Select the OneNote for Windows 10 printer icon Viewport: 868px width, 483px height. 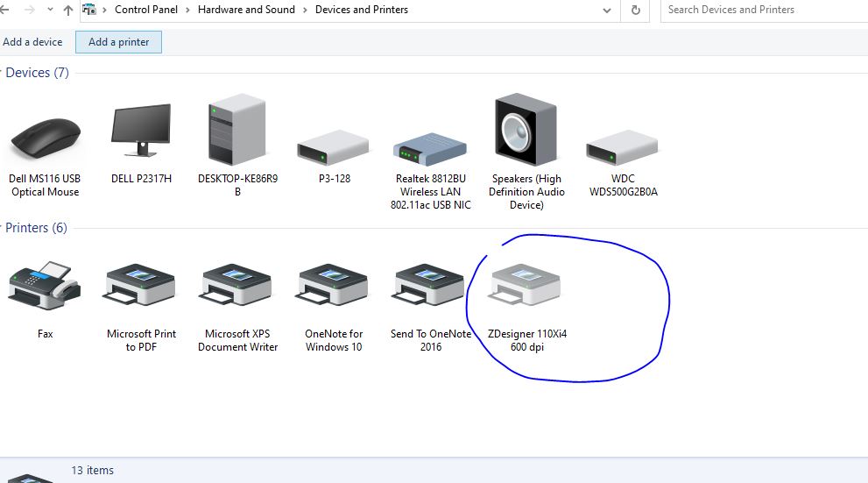coord(332,285)
